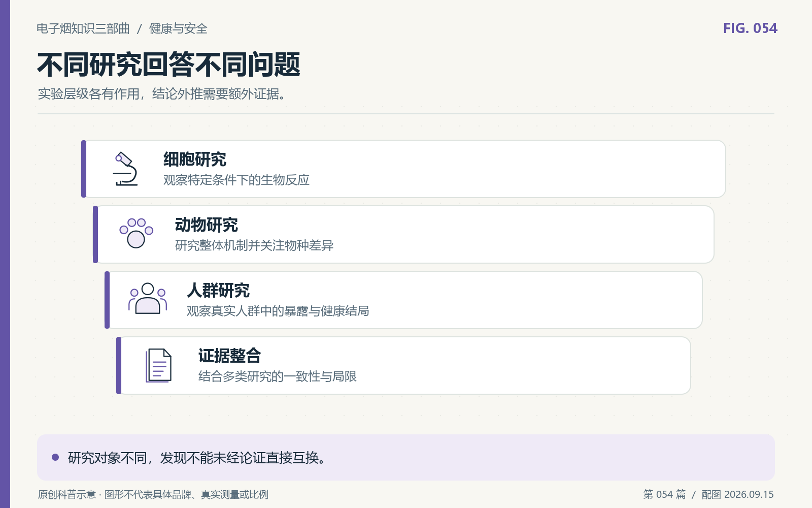The width and height of the screenshot is (812, 508).
Task: Select breadcrumb text 健康与安全
Action: pos(178,28)
